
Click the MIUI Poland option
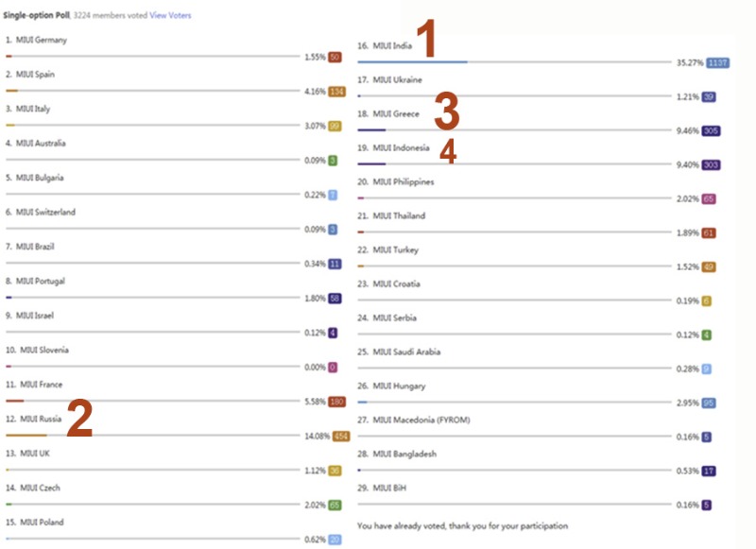(x=42, y=523)
